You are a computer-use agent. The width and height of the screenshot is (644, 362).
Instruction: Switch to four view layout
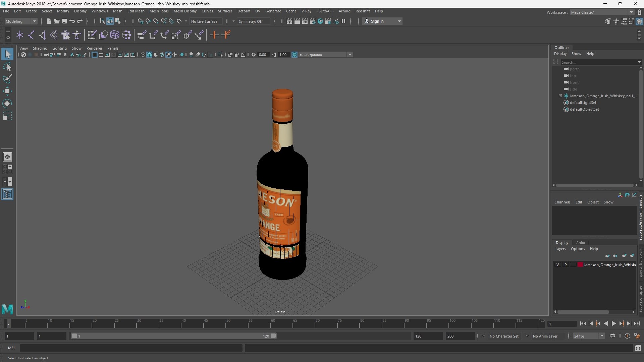[x=7, y=169]
